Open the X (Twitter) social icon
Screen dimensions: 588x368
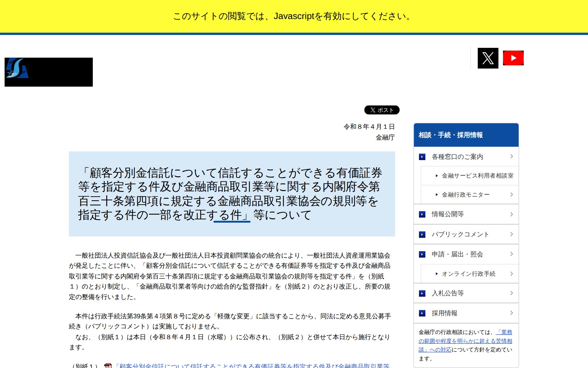[488, 58]
